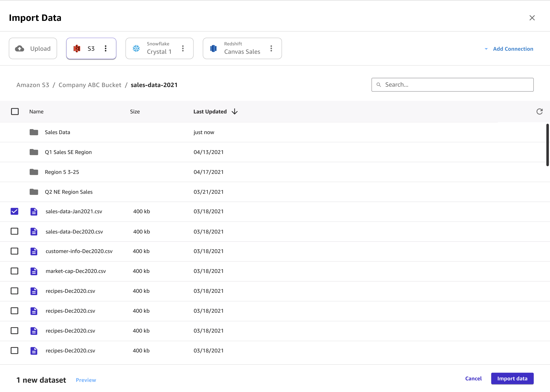The height and width of the screenshot is (392, 550).
Task: Click the Preview link
Action: click(x=86, y=380)
